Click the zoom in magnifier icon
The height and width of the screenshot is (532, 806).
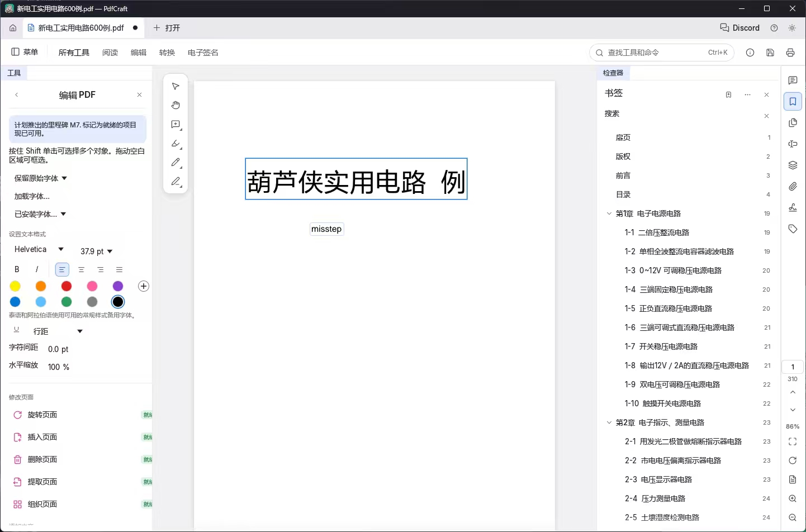point(793,498)
